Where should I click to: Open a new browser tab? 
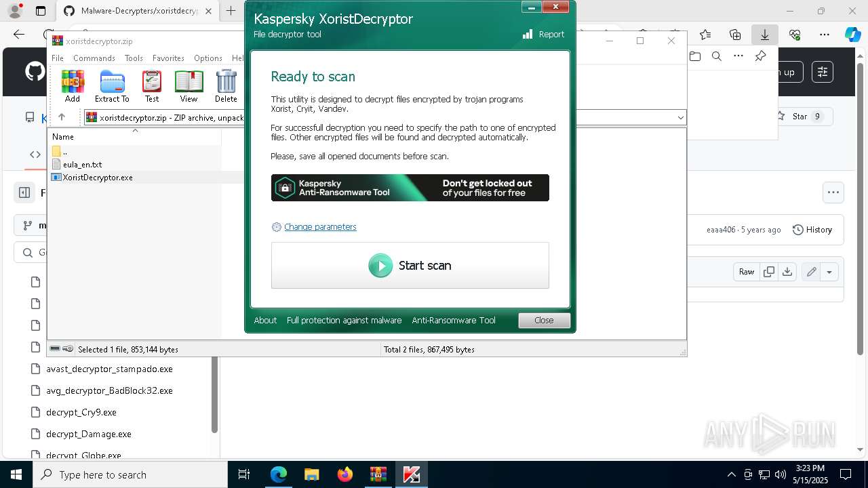[x=231, y=11]
